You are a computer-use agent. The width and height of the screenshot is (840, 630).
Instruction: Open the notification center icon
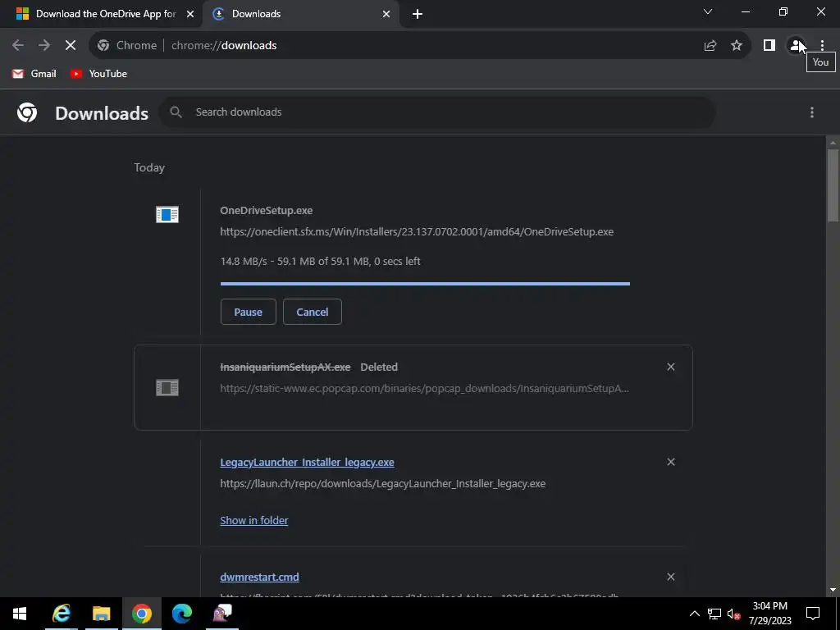point(813,614)
